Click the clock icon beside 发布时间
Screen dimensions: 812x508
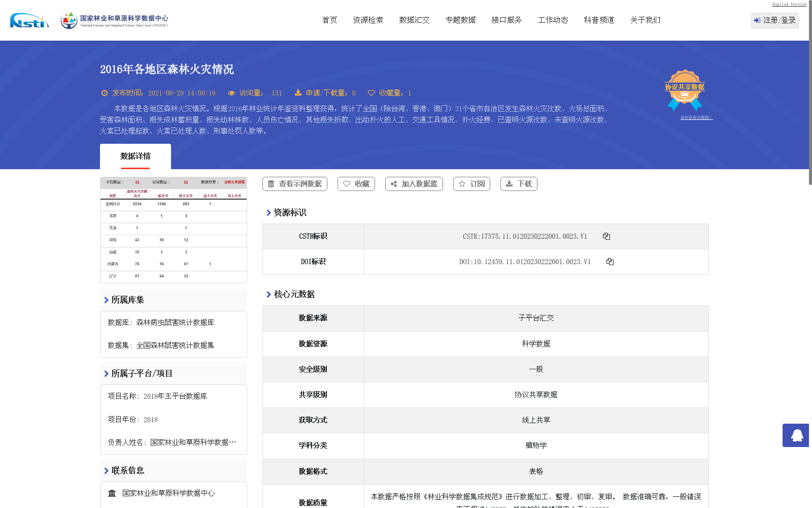point(105,93)
